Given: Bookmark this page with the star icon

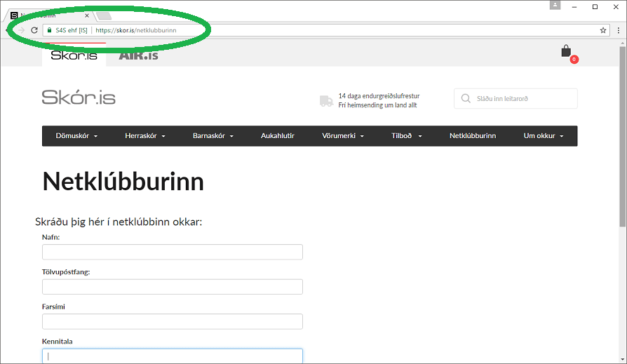Looking at the screenshot, I should 603,30.
